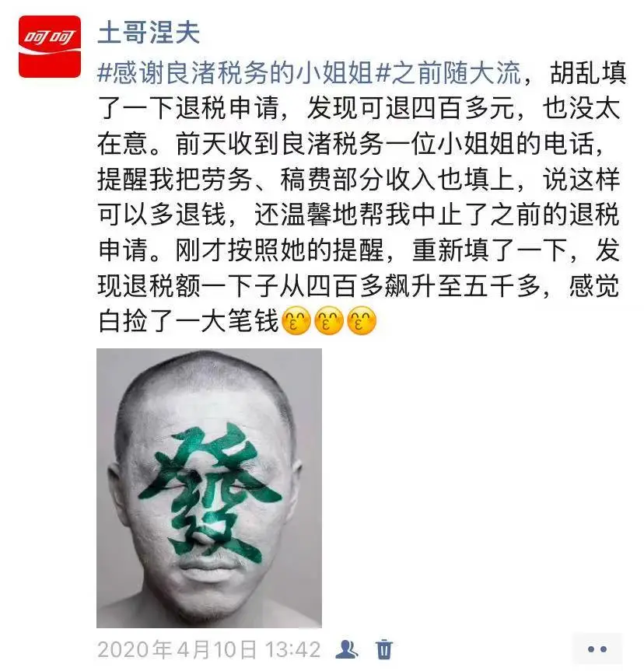The width and height of the screenshot is (644, 671).
Task: Click the first kissing face emoji
Action: (296, 320)
